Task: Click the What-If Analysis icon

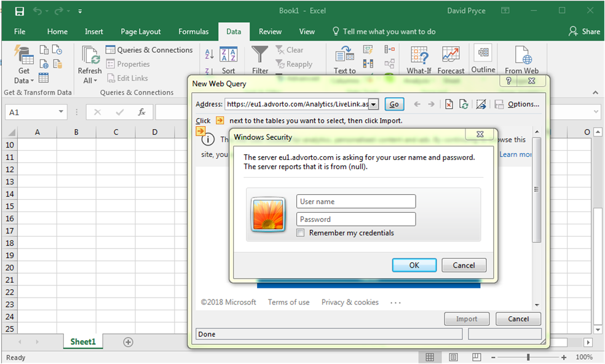Action: (419, 55)
